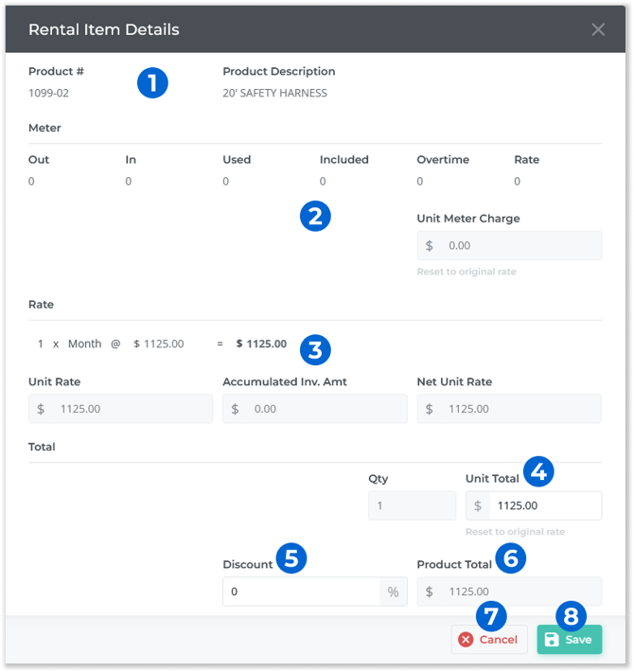
Task: Click the Unit Meter Charge field
Action: 520,245
